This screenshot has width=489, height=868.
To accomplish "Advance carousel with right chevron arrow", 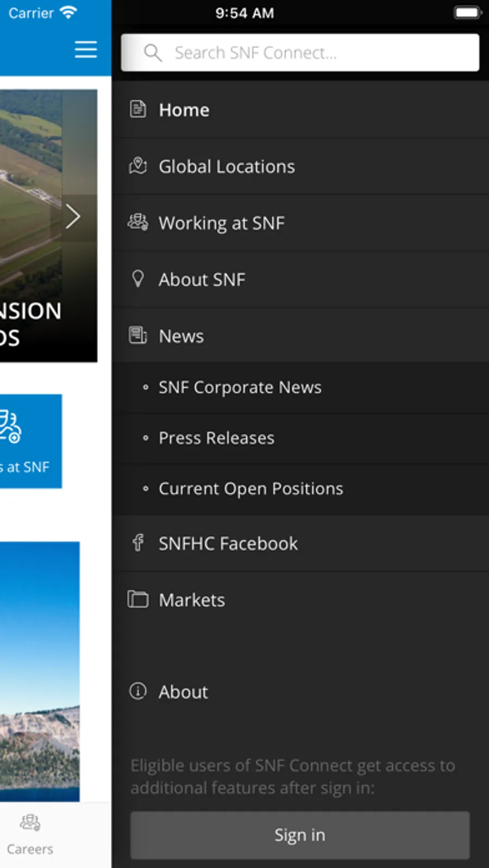I will coord(73,217).
